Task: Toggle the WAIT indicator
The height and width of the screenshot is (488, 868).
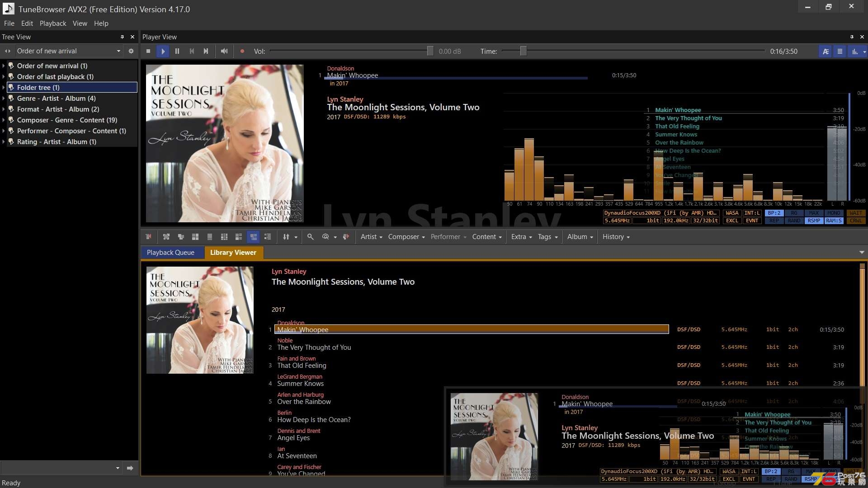Action: 856,213
